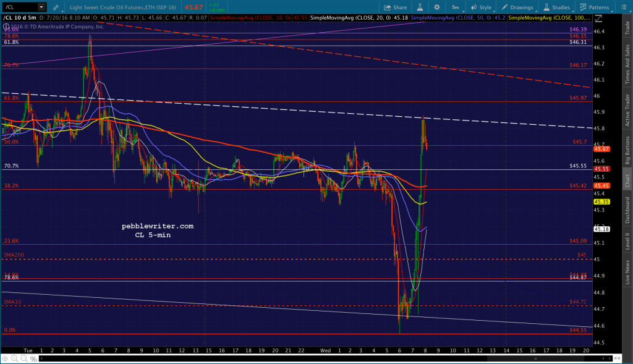This screenshot has width=633, height=364.
Task: Open the 5m timeframe dropdown
Action: pyautogui.click(x=456, y=7)
